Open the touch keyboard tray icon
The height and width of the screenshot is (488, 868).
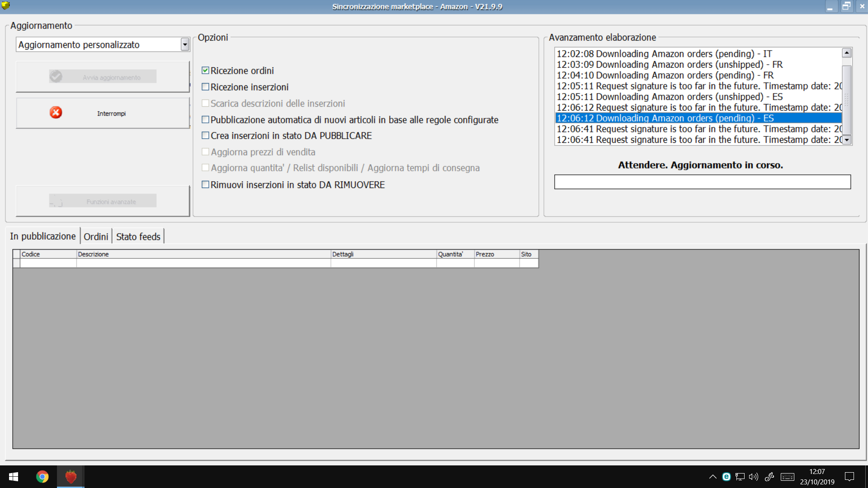point(787,477)
